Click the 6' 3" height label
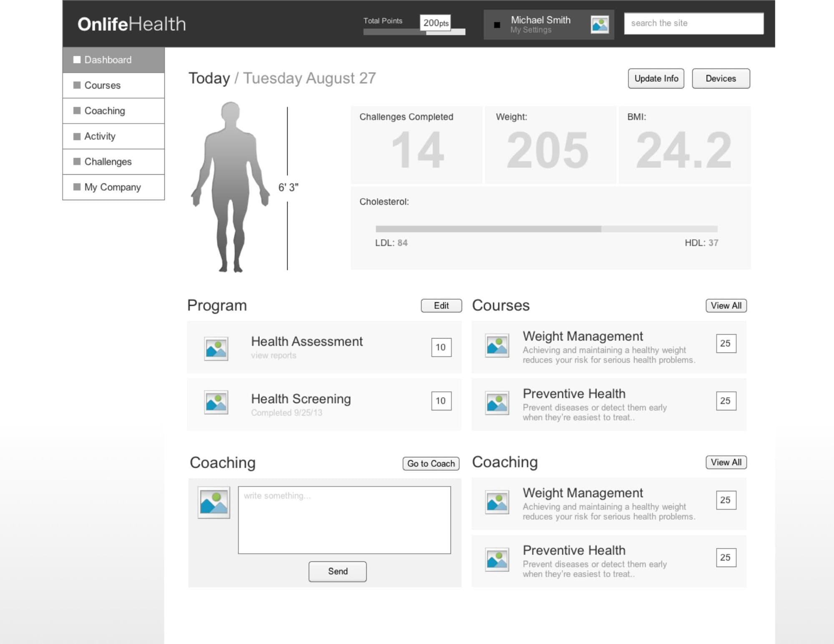Viewport: 834px width, 644px height. tap(288, 188)
